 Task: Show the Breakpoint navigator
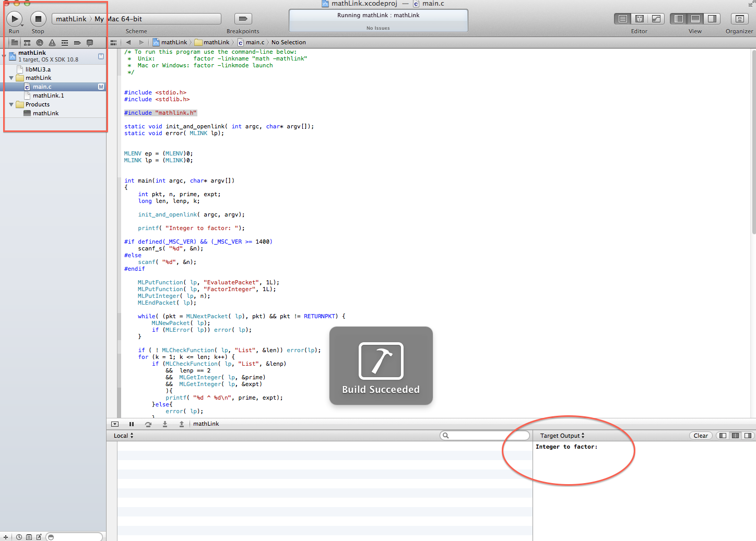pos(77,43)
